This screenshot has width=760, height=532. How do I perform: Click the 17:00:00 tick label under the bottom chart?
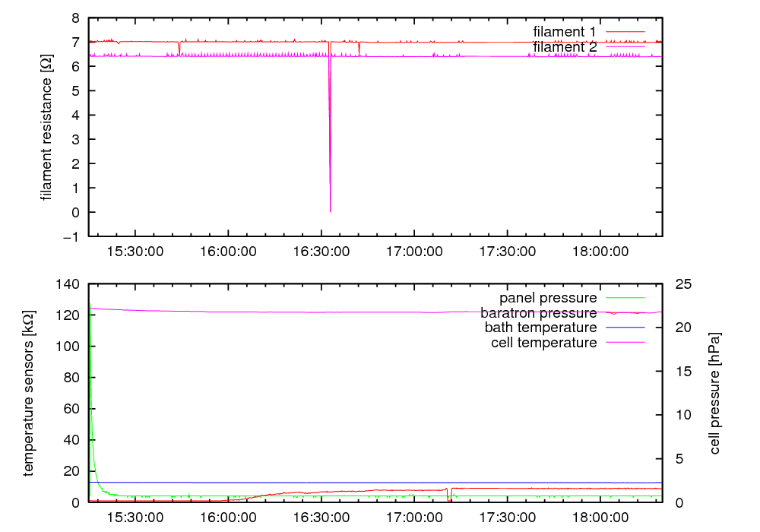pyautogui.click(x=413, y=516)
